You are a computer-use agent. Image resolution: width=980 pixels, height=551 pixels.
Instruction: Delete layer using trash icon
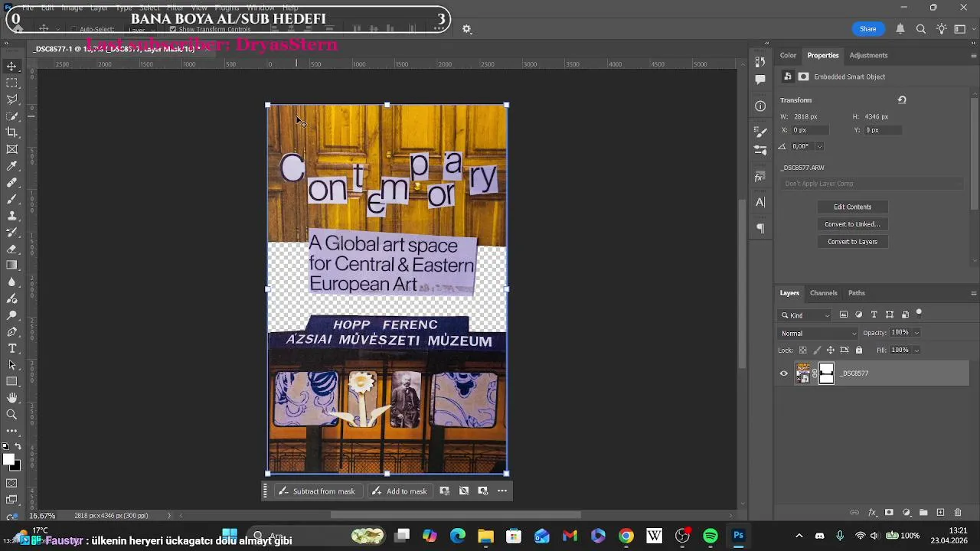pos(958,513)
